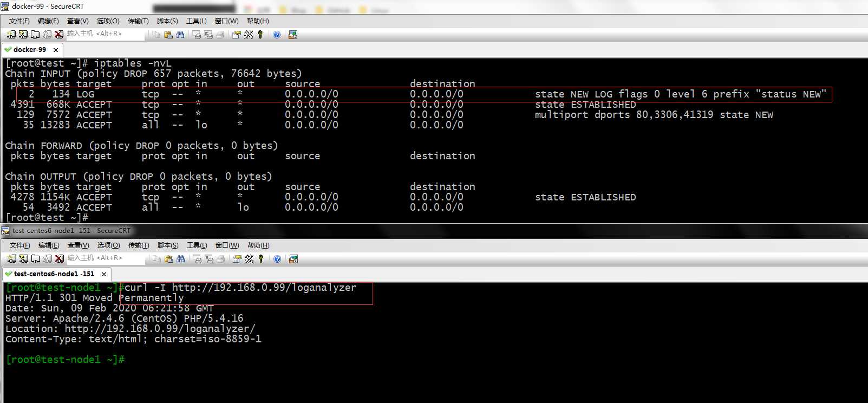868x403 pixels.
Task: Open Session Options icon in test-centos6-node1 window
Action: [237, 258]
